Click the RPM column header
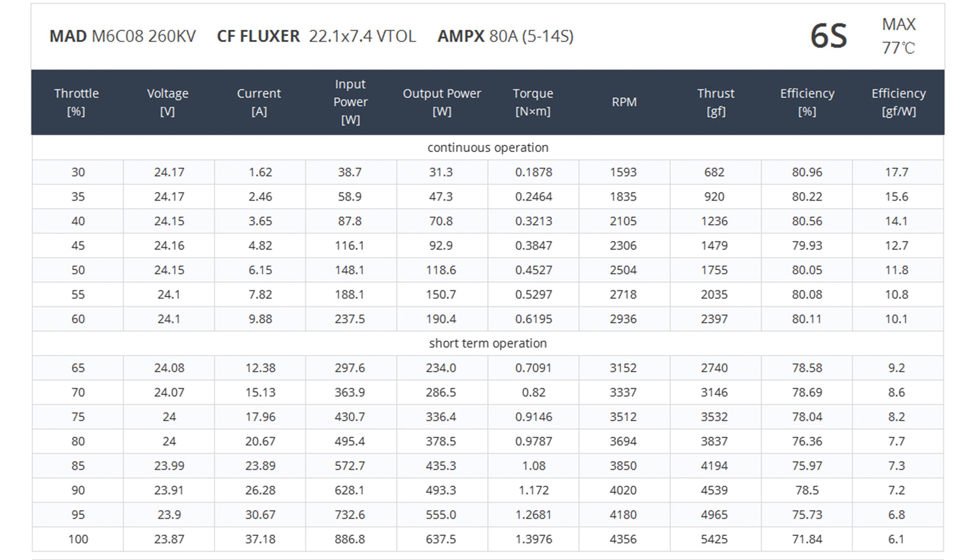 (624, 102)
